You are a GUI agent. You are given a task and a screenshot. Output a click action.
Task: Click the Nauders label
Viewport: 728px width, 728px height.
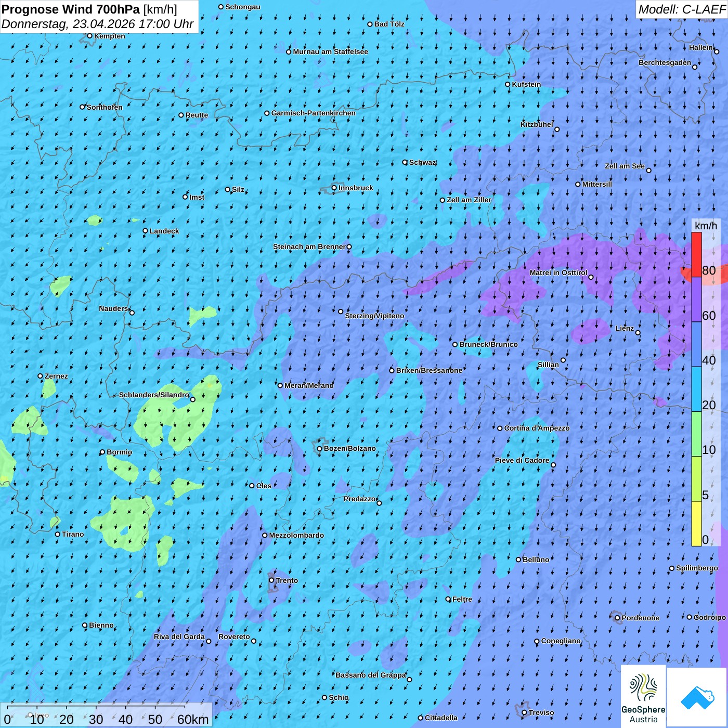[x=113, y=308]
